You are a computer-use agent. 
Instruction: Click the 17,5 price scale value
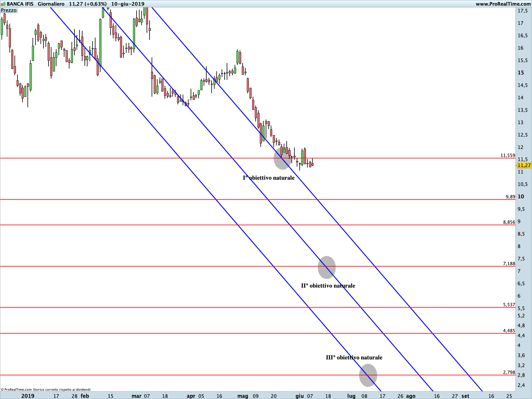pos(523,11)
